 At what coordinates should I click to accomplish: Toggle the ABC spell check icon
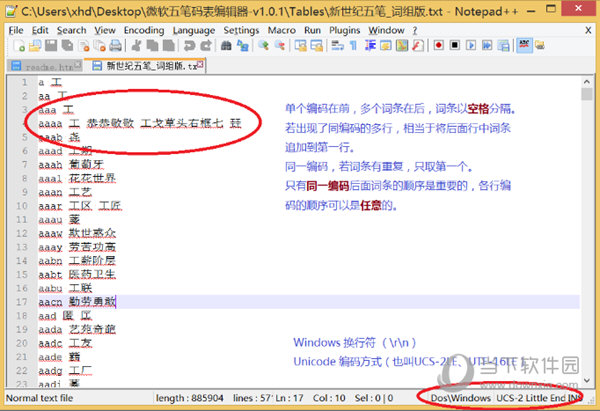[524, 45]
